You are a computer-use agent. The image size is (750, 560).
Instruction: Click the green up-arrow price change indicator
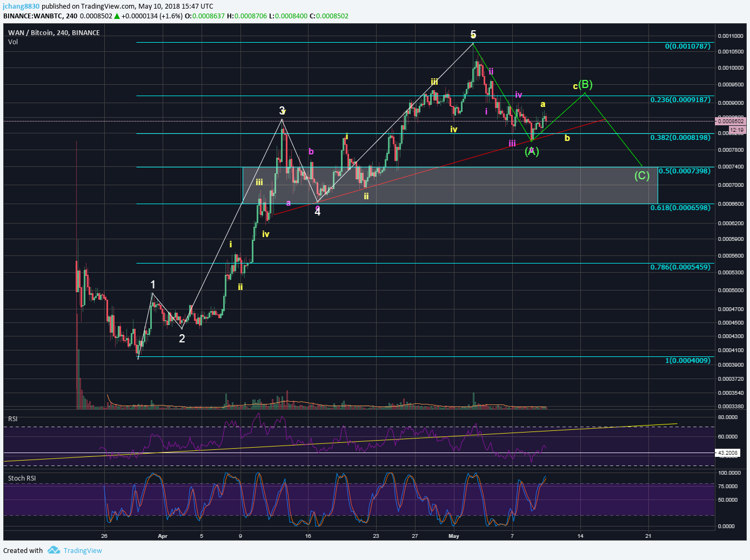click(117, 16)
